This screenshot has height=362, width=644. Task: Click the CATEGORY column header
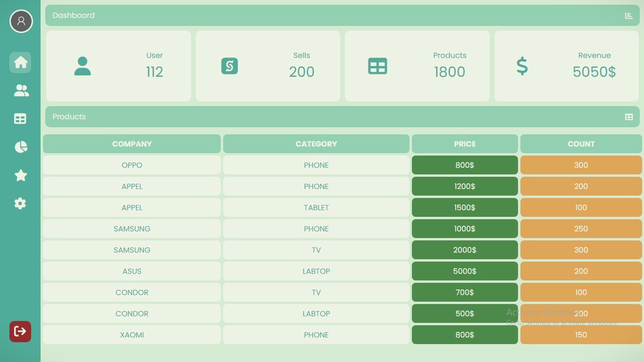[316, 144]
